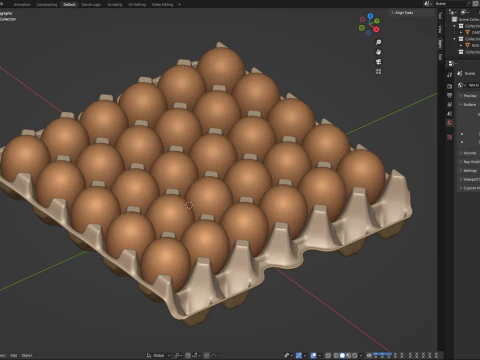Expand the EGG object in outliner
The image size is (480, 360).
[x=461, y=45]
